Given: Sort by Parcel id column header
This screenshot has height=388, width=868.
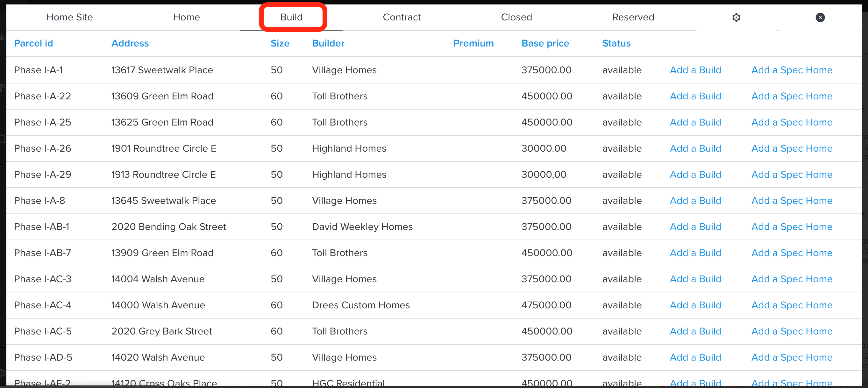Looking at the screenshot, I should [x=33, y=43].
